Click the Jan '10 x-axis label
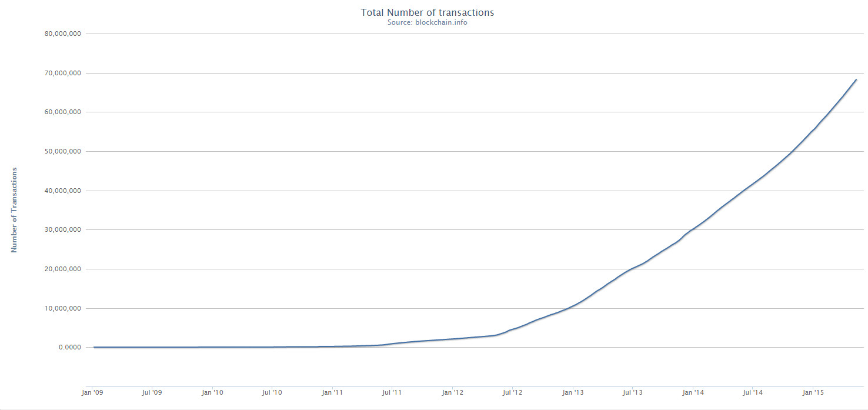 212,392
